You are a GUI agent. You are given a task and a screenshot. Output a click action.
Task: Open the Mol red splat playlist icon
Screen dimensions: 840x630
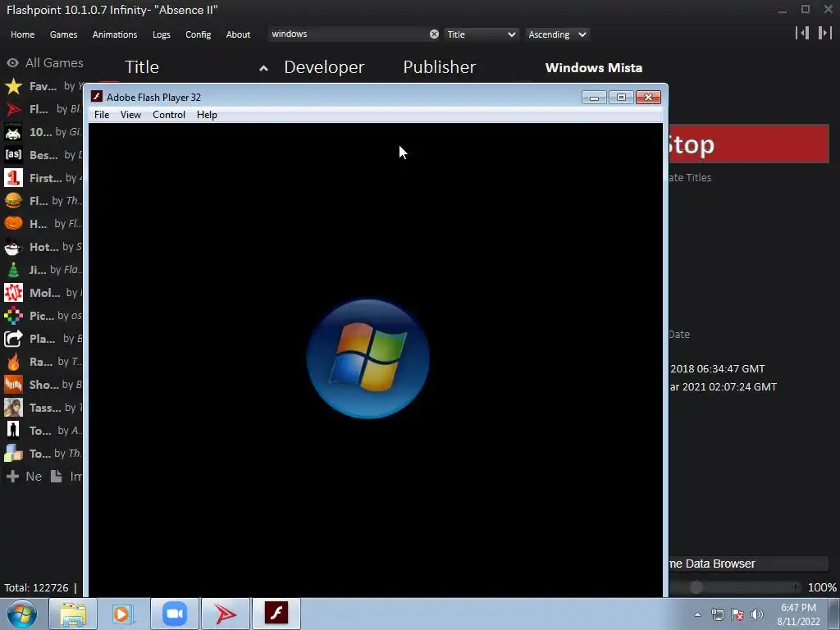[x=13, y=293]
